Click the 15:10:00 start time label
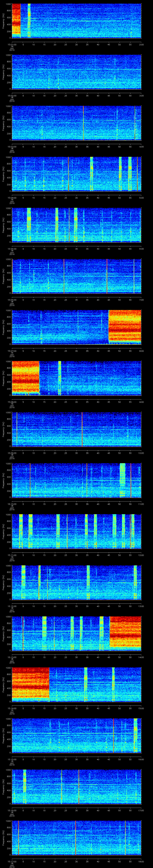 click(x=12, y=504)
